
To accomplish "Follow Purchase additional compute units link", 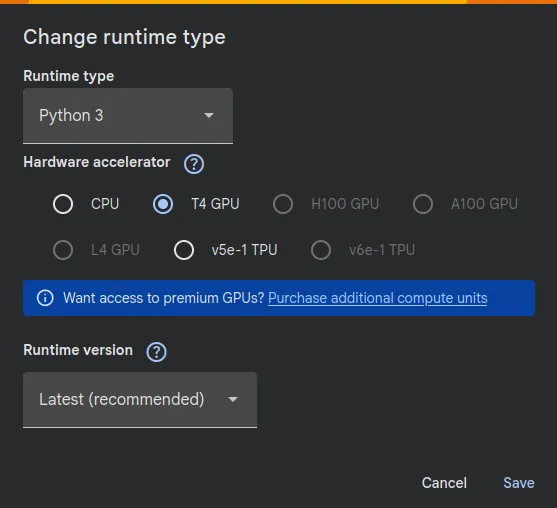I will point(378,298).
